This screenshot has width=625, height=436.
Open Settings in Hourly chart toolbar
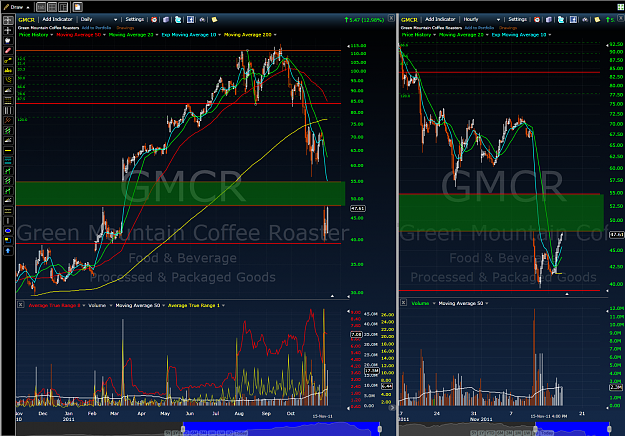[x=517, y=19]
